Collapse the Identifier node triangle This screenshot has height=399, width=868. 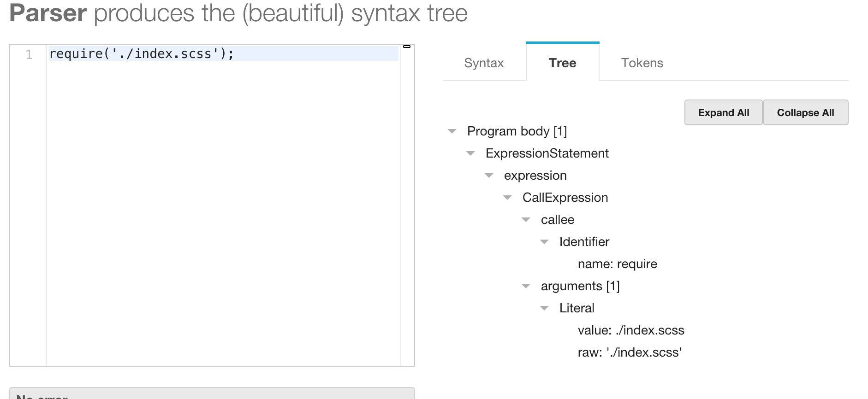(x=544, y=242)
